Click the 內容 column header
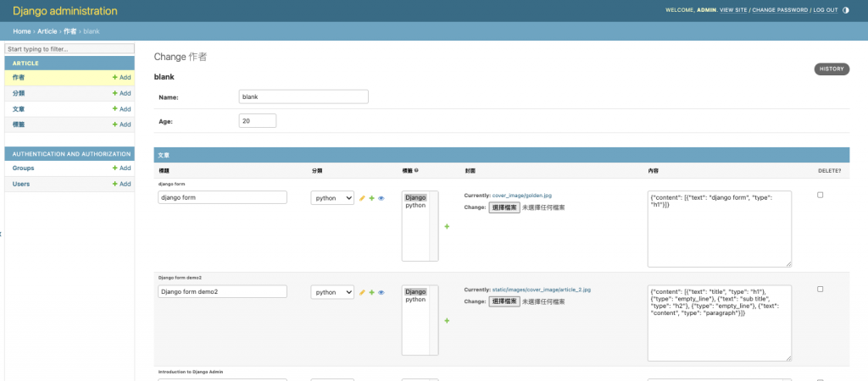This screenshot has height=381, width=868. pos(654,171)
